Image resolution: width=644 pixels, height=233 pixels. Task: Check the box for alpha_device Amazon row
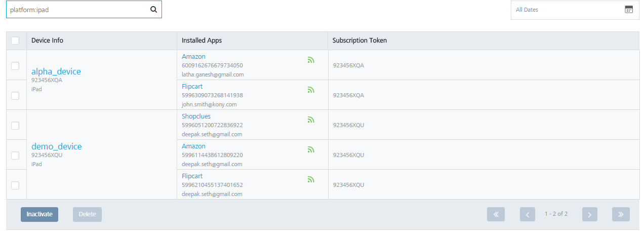click(x=15, y=65)
